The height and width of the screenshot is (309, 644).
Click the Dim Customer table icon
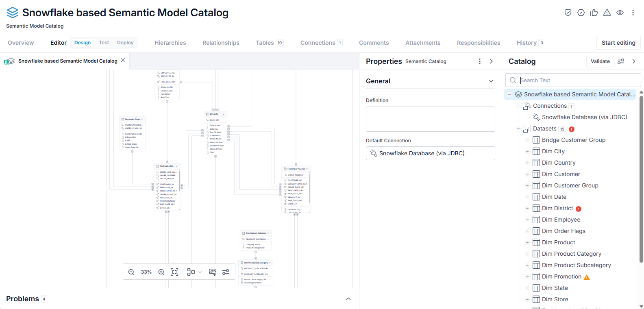point(536,174)
